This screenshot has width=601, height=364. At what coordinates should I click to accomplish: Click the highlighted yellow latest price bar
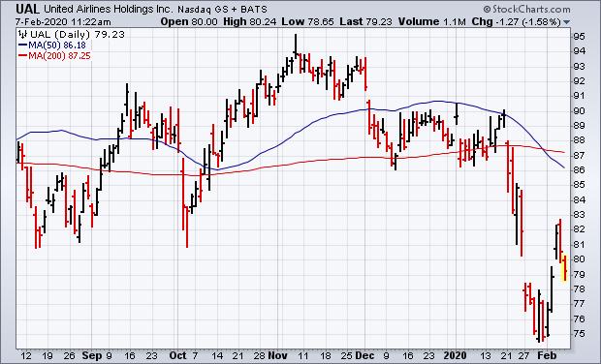(x=565, y=268)
